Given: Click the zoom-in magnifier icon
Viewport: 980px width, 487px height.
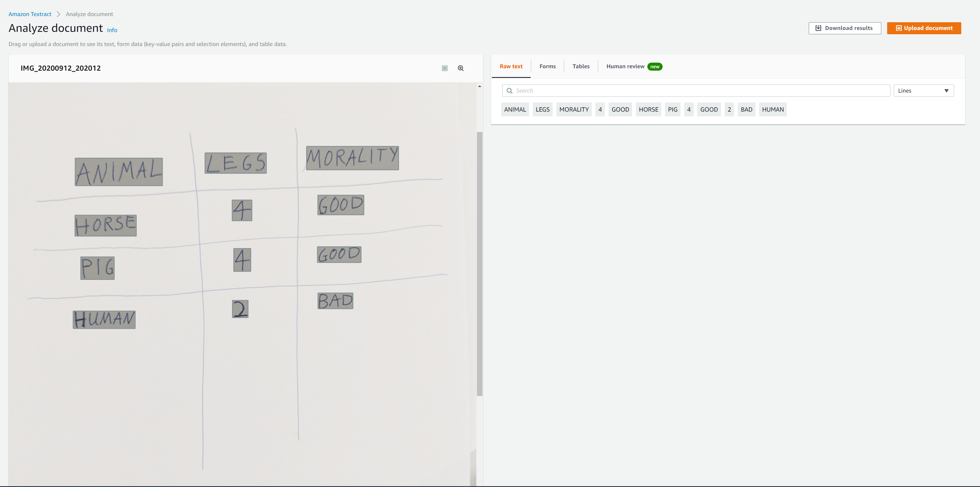Looking at the screenshot, I should tap(460, 68).
